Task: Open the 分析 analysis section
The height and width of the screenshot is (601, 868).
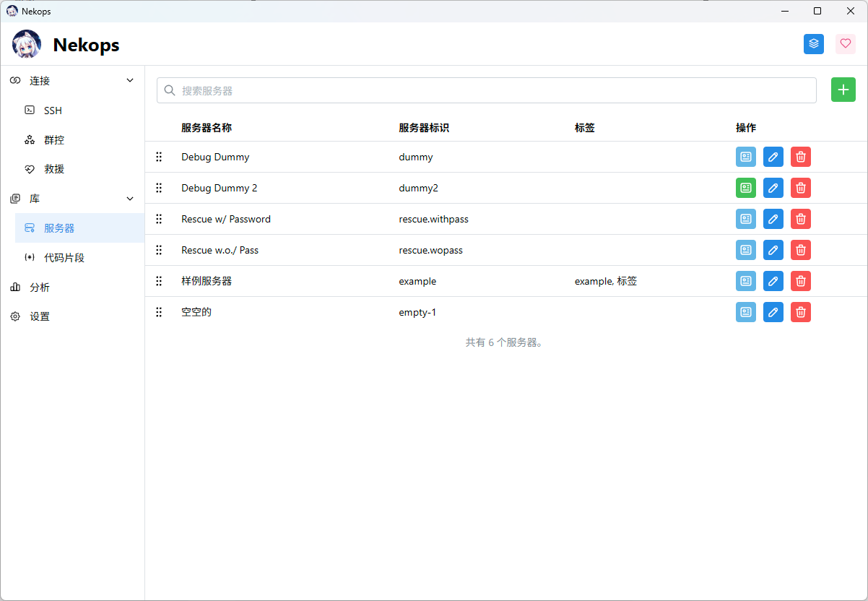Action: [x=40, y=287]
